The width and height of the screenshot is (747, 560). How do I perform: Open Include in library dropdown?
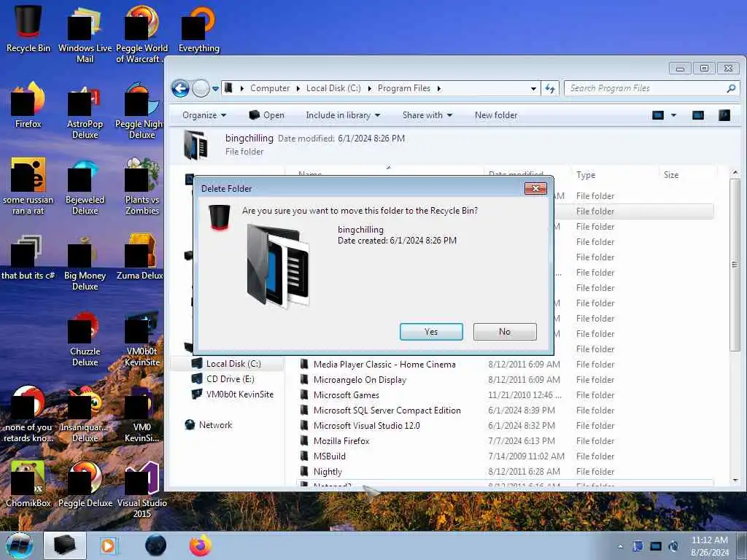343,115
